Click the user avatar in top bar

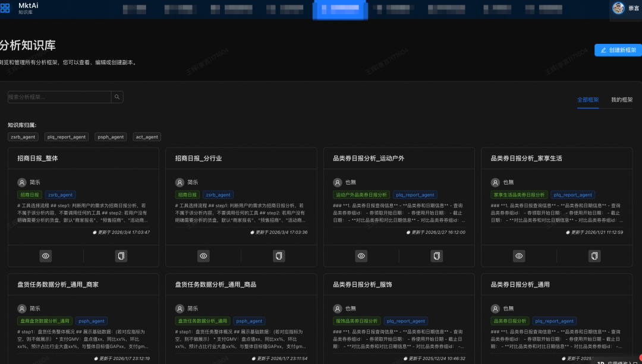[618, 8]
